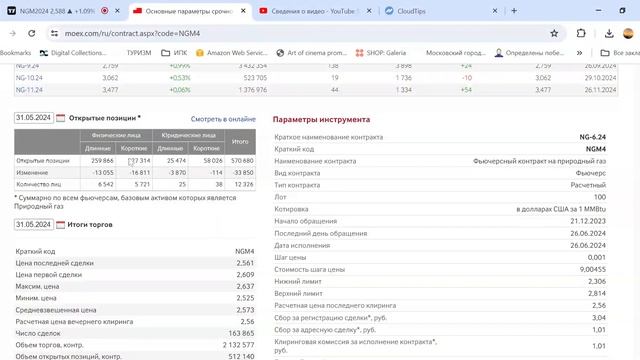Bookmark this page with the star icon
This screenshot has width=640, height=360.
coord(554,33)
